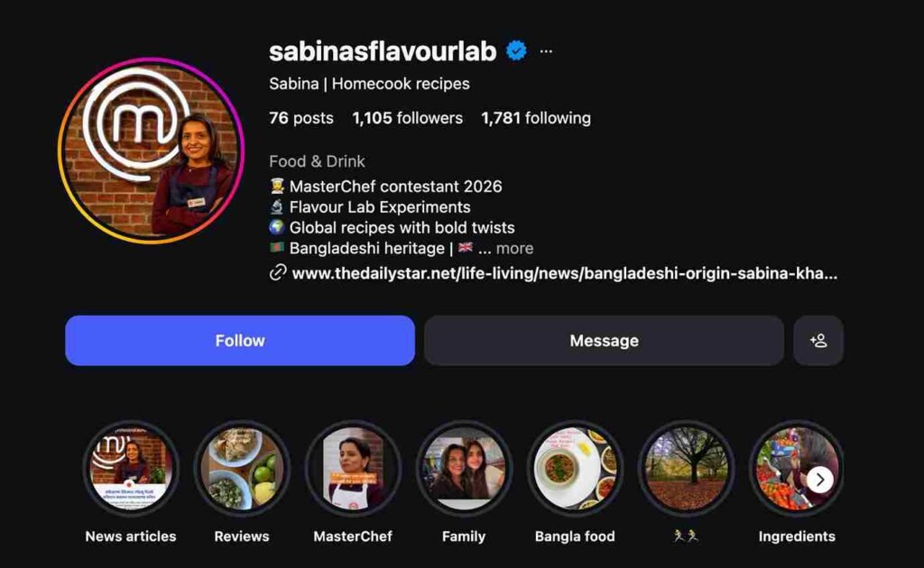Open the Reviews highlight
This screenshot has height=568, width=924.
[x=242, y=469]
